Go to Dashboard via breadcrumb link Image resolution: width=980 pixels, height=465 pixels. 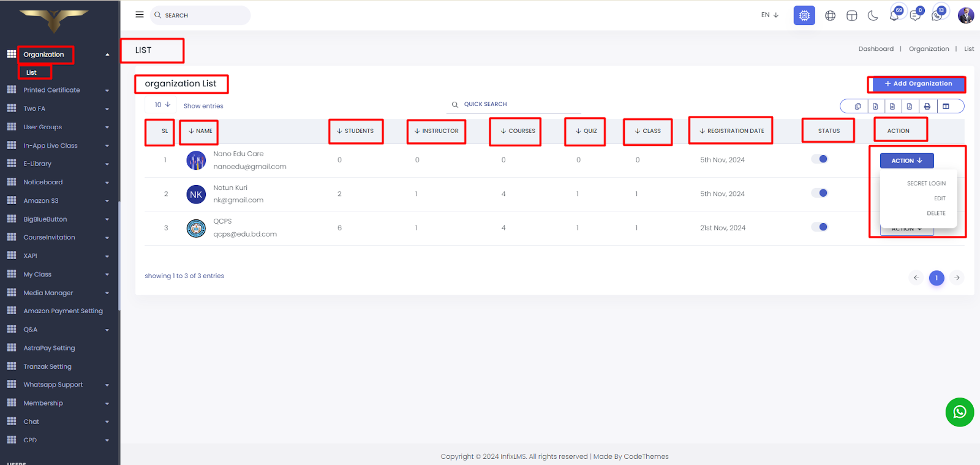click(x=876, y=49)
